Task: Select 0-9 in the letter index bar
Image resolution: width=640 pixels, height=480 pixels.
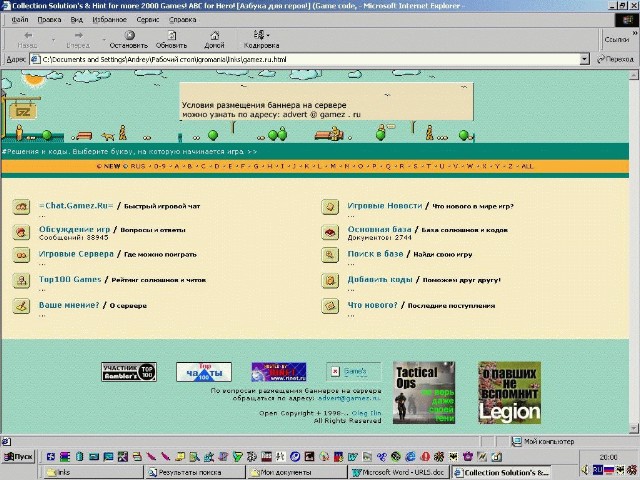Action: click(x=160, y=166)
